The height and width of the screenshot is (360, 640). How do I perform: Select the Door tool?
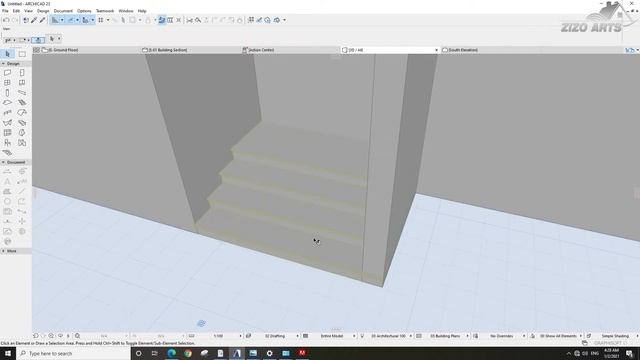pyautogui.click(x=22, y=73)
